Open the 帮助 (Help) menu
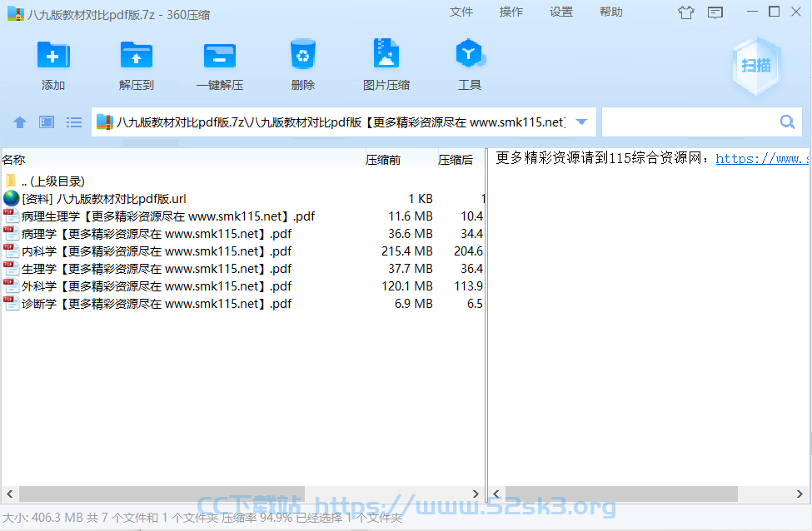 click(611, 12)
